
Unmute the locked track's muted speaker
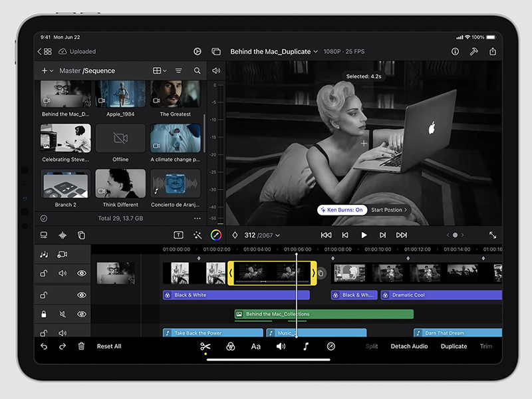(x=63, y=314)
